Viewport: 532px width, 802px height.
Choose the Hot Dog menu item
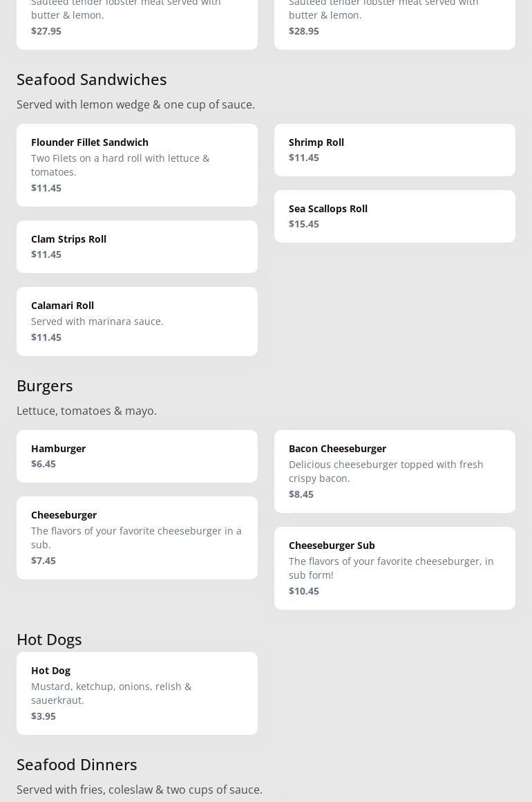[137, 693]
